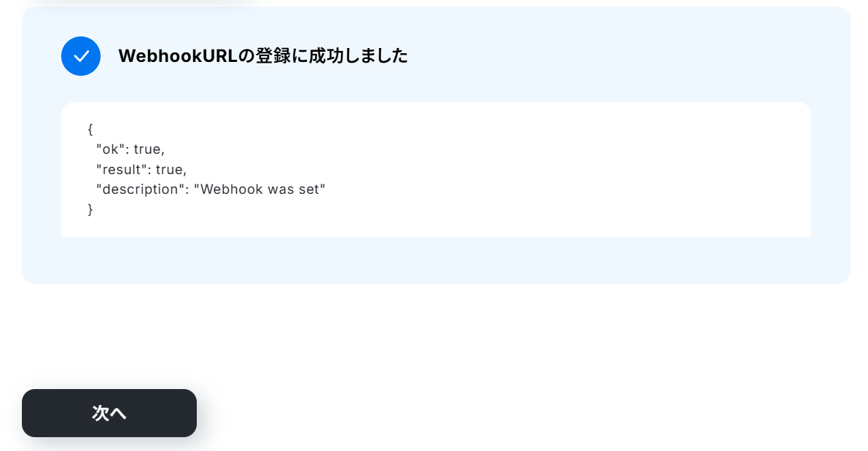Image resolution: width=868 pixels, height=451 pixels.
Task: Click the blue checkmark success icon
Action: [x=81, y=56]
